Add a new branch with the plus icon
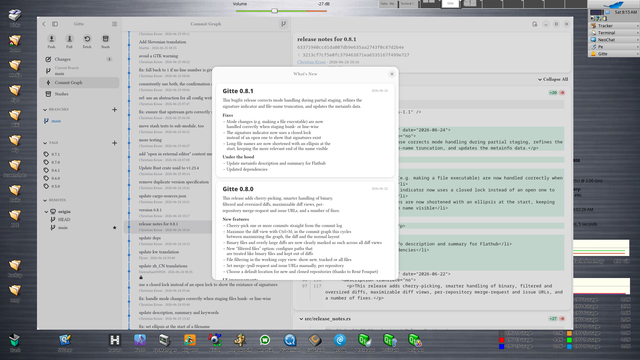This screenshot has height=360, width=640. (114, 109)
